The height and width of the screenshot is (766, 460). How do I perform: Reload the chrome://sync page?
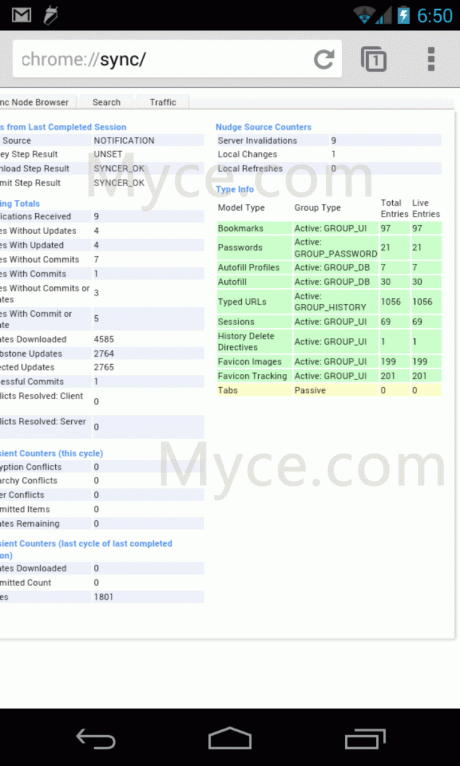pyautogui.click(x=324, y=59)
